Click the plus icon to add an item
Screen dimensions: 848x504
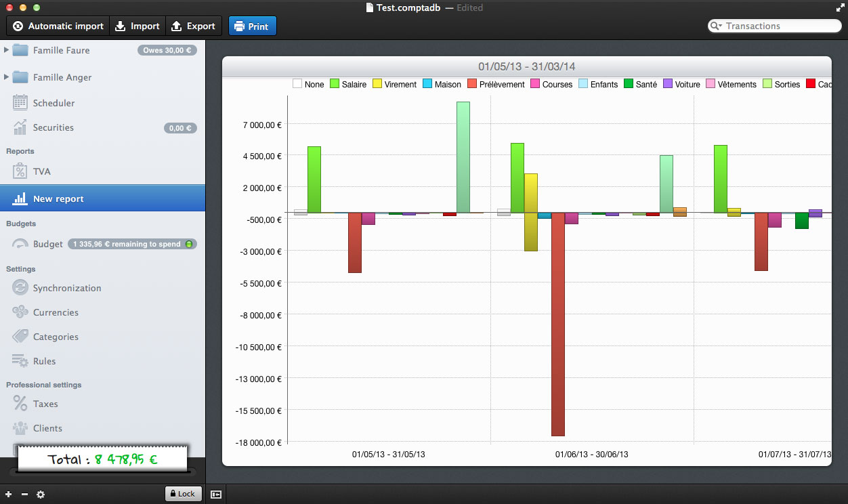click(x=9, y=495)
